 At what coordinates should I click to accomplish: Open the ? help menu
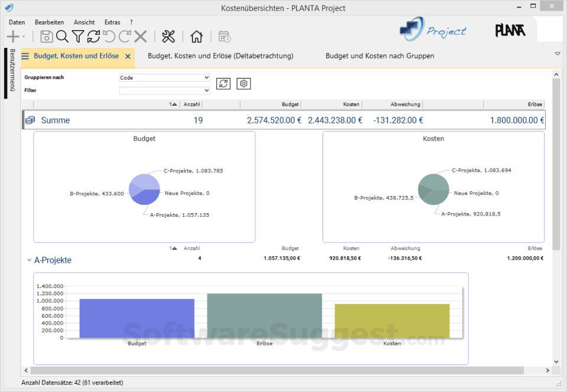coord(131,22)
